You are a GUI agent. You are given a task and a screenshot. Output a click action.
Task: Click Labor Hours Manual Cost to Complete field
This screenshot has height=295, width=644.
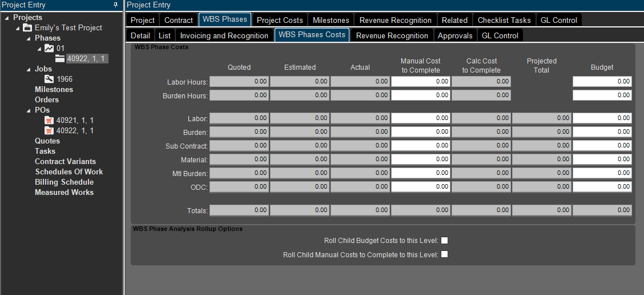click(421, 81)
